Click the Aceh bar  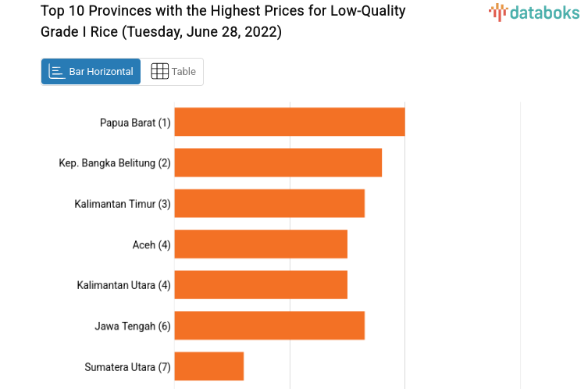(260, 244)
